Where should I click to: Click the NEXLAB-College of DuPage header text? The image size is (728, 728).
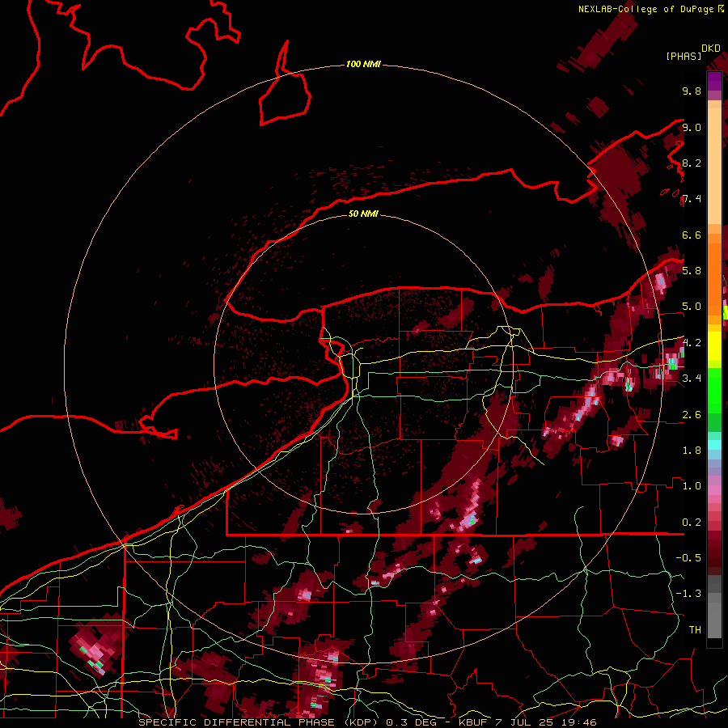click(645, 9)
